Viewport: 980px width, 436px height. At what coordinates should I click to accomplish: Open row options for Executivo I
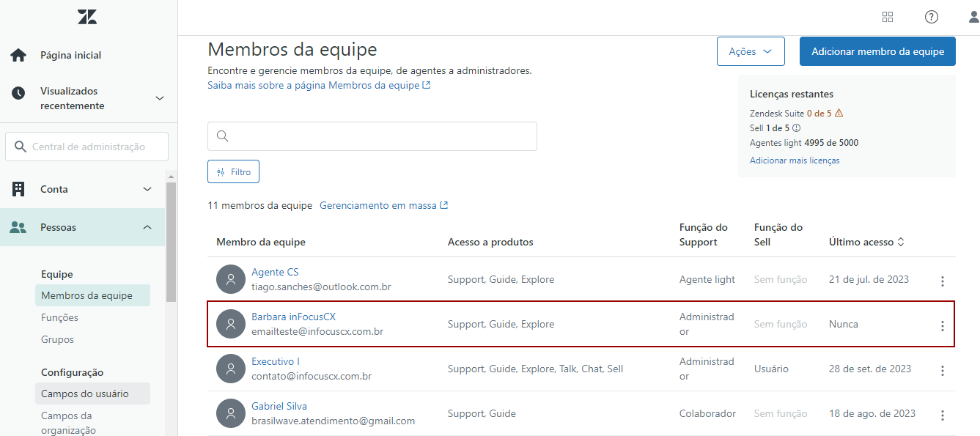pos(942,370)
